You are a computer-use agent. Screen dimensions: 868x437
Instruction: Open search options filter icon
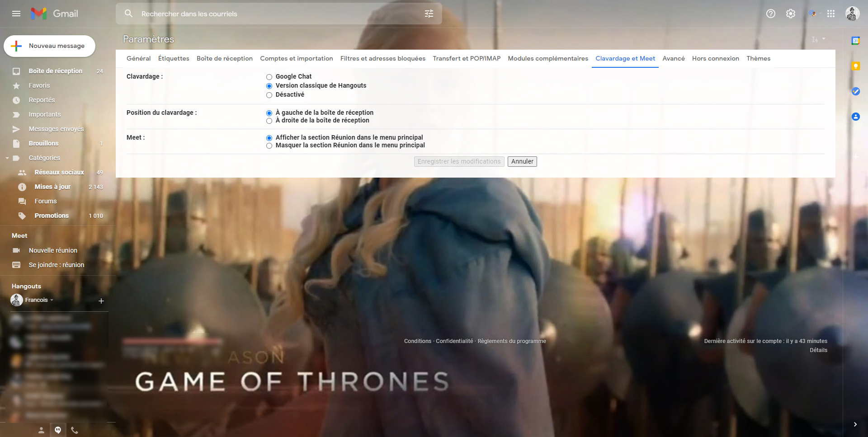[x=429, y=14]
